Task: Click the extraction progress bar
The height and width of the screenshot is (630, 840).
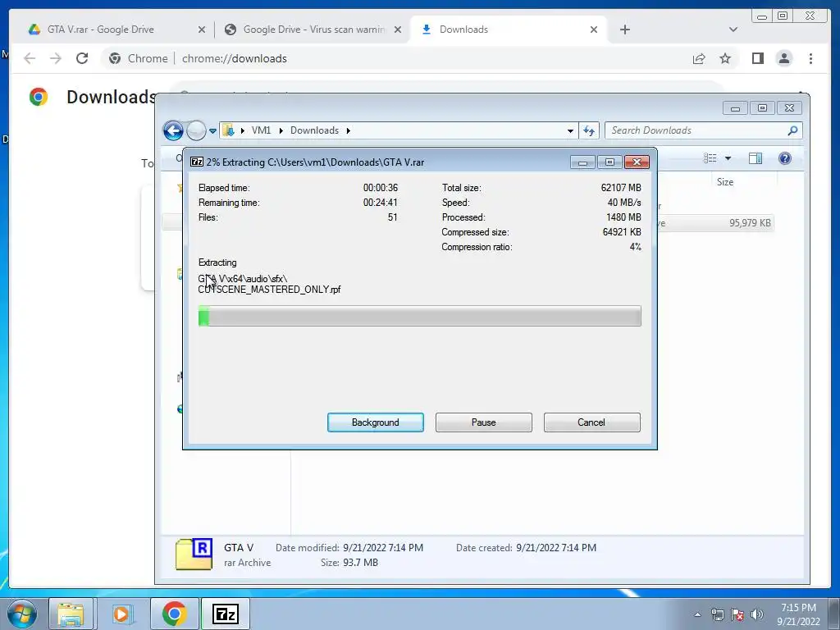Action: click(x=419, y=316)
